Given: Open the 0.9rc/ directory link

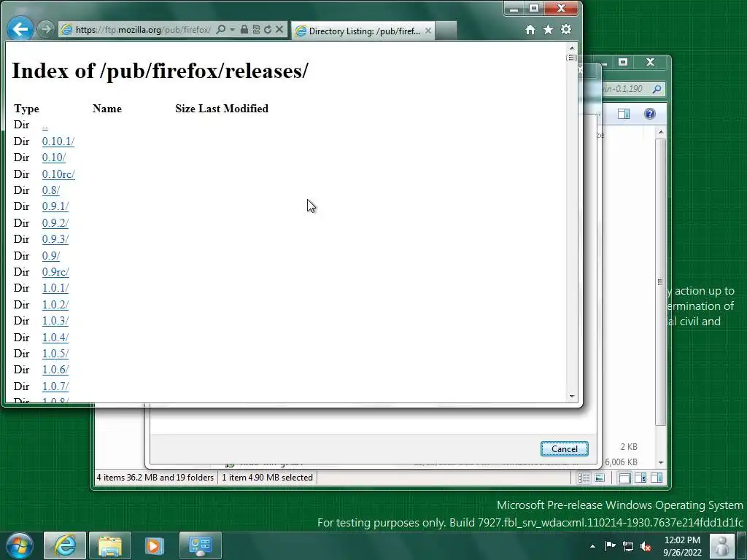Looking at the screenshot, I should click(55, 272).
